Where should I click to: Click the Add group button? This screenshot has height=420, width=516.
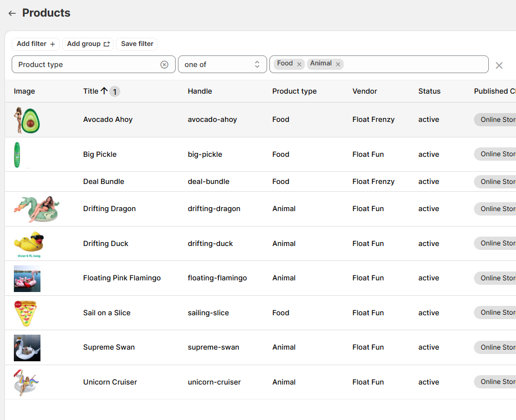point(88,44)
